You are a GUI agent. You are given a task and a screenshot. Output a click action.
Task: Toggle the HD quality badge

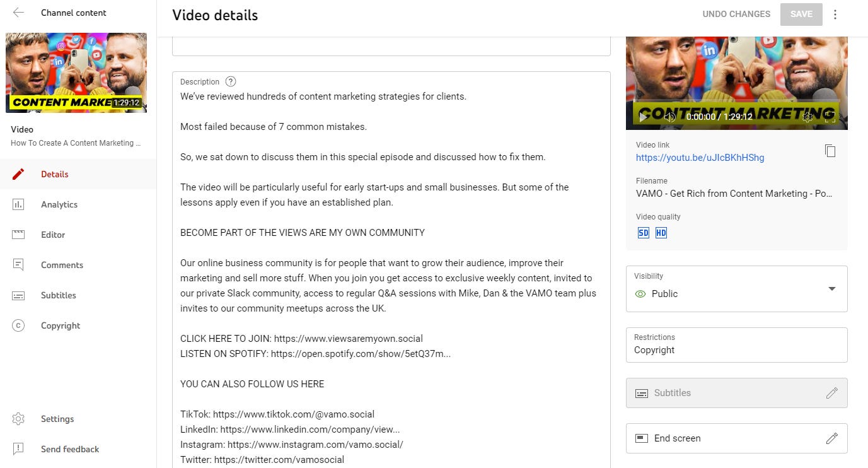pos(661,233)
